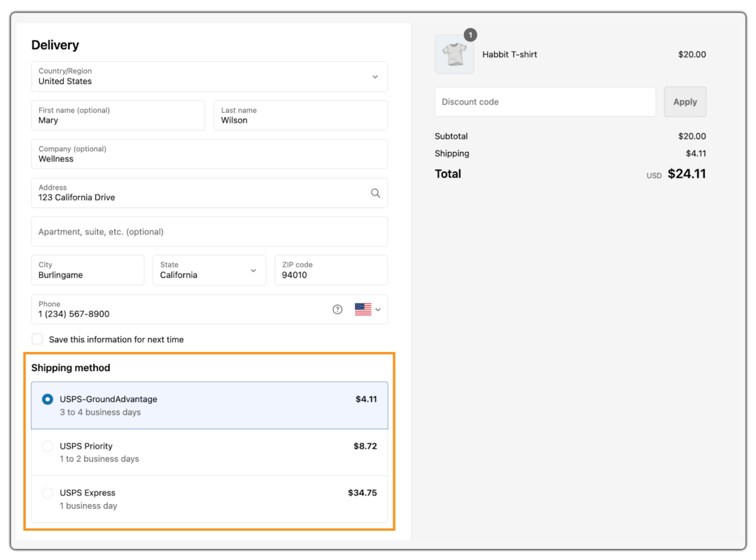Click the $34.75 Express price
Screen dimensions: 756x560
[x=363, y=493]
